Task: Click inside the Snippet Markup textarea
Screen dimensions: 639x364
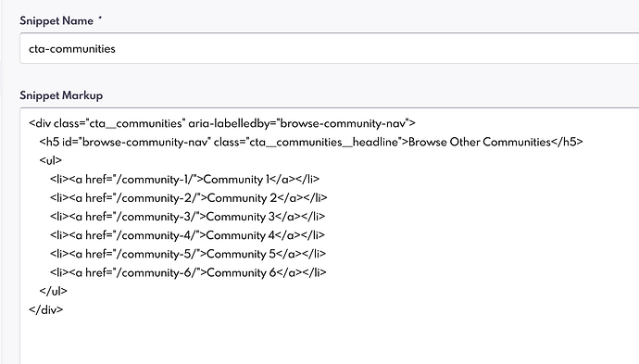Action: point(330,236)
